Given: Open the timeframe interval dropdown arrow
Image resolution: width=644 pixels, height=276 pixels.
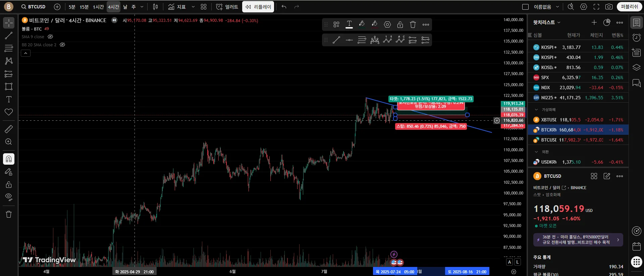Looking at the screenshot, I should click(x=142, y=7).
